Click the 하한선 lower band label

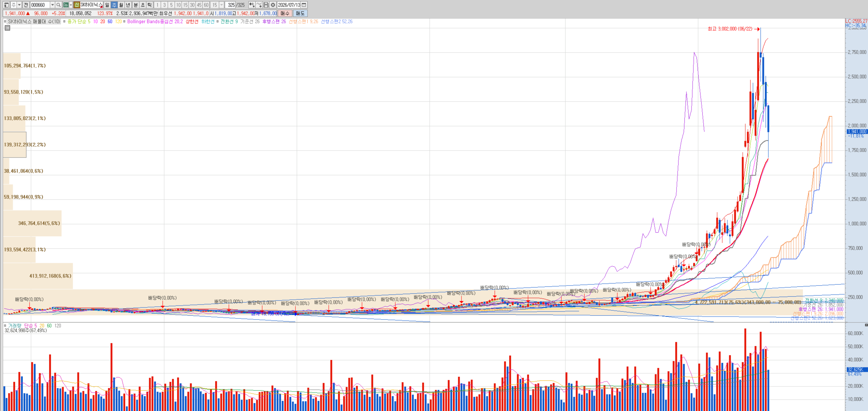pyautogui.click(x=208, y=21)
